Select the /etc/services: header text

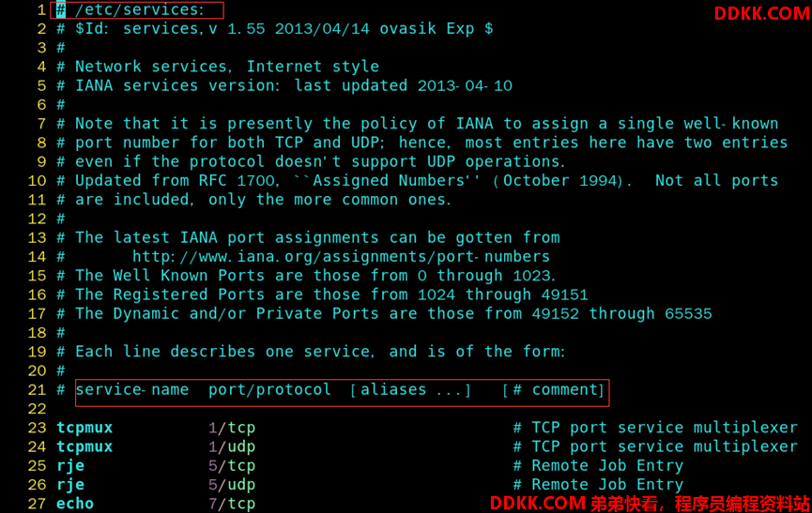pyautogui.click(x=140, y=9)
